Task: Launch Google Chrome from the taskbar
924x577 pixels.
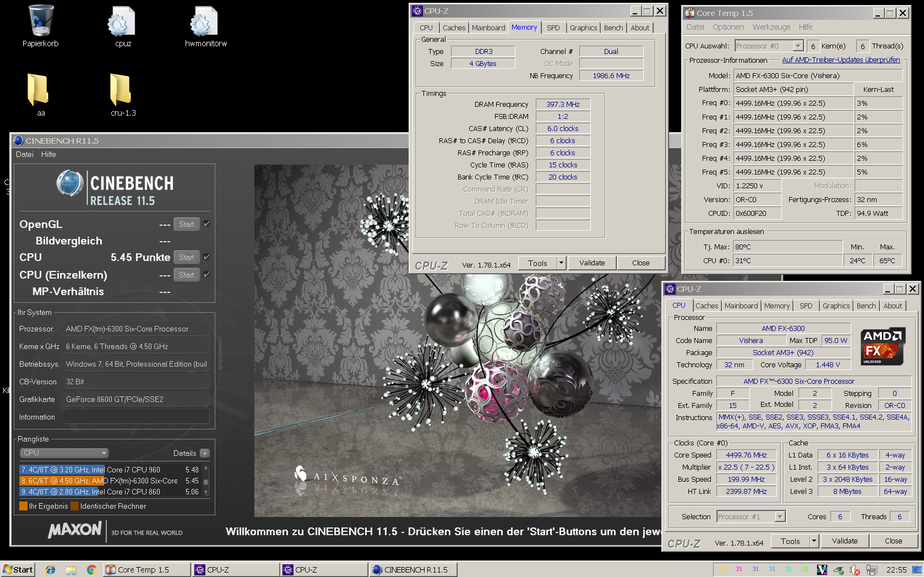Action: (91, 570)
